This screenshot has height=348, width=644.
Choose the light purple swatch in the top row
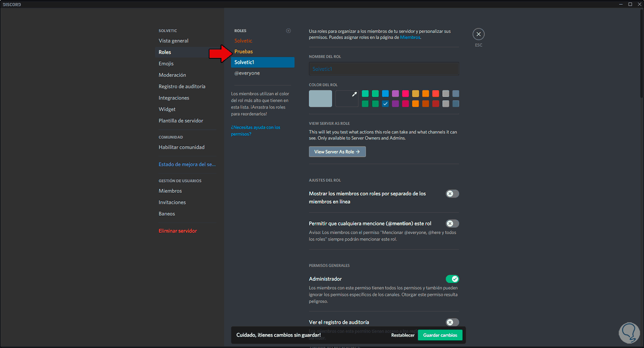pyautogui.click(x=395, y=94)
